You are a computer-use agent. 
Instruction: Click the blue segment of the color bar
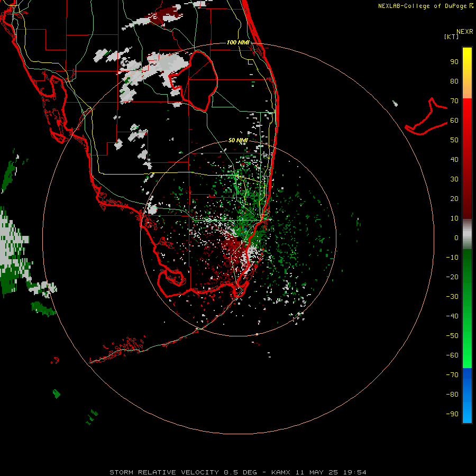[x=467, y=395]
